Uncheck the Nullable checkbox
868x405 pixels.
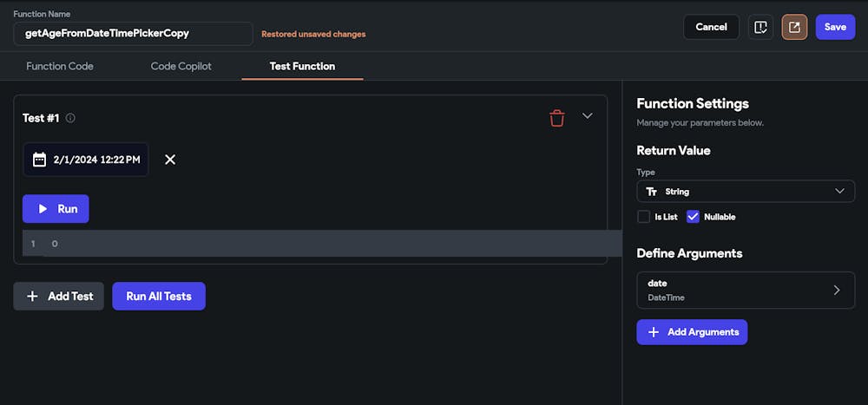point(693,217)
